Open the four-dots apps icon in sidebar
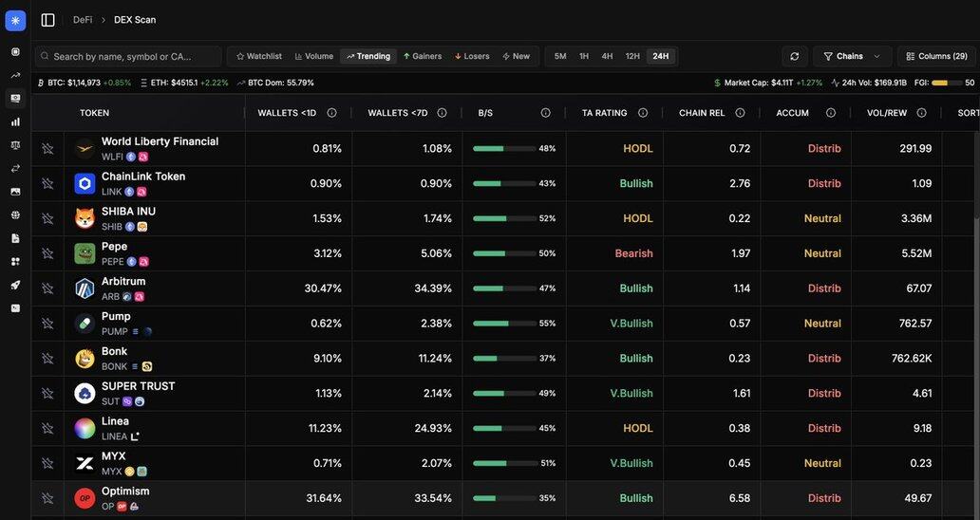Viewport: 980px width, 520px height. [15, 262]
